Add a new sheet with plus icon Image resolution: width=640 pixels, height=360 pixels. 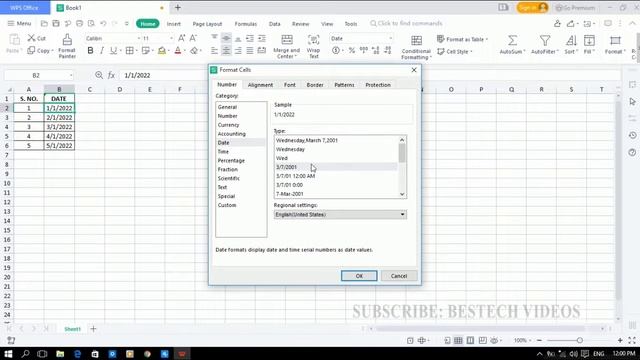(93, 329)
